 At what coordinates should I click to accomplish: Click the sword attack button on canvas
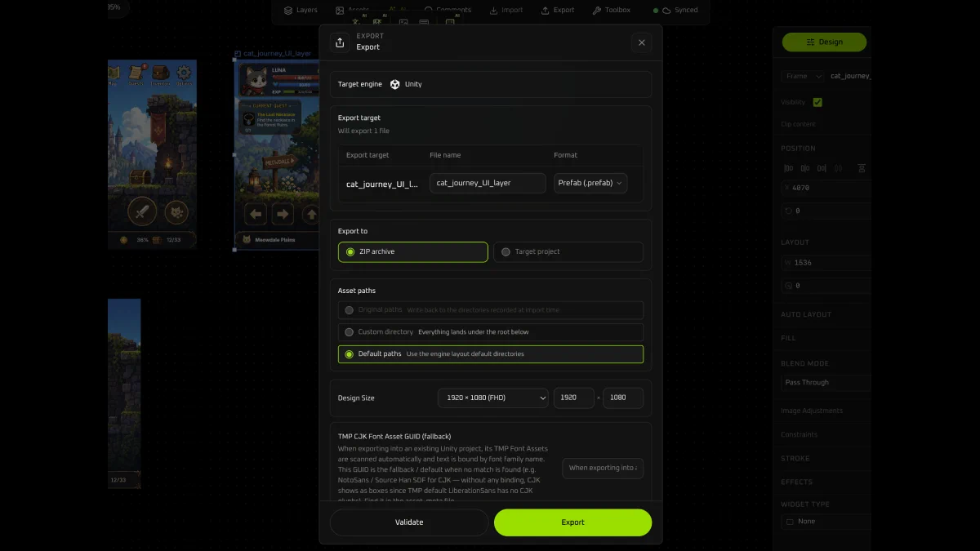click(x=142, y=212)
